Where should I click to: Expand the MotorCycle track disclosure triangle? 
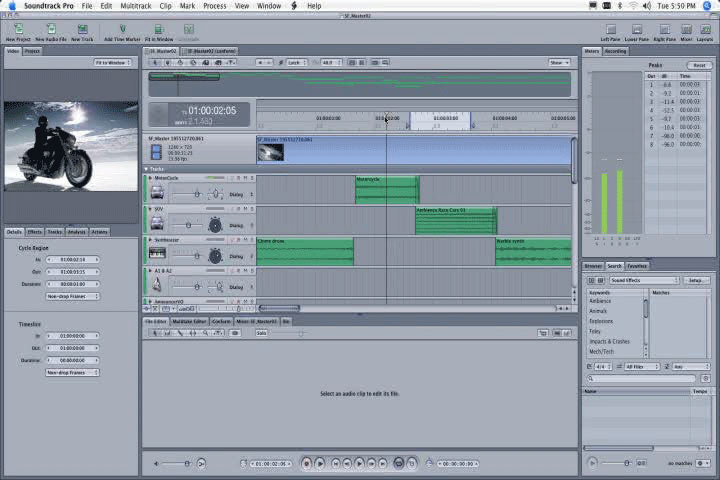click(150, 178)
